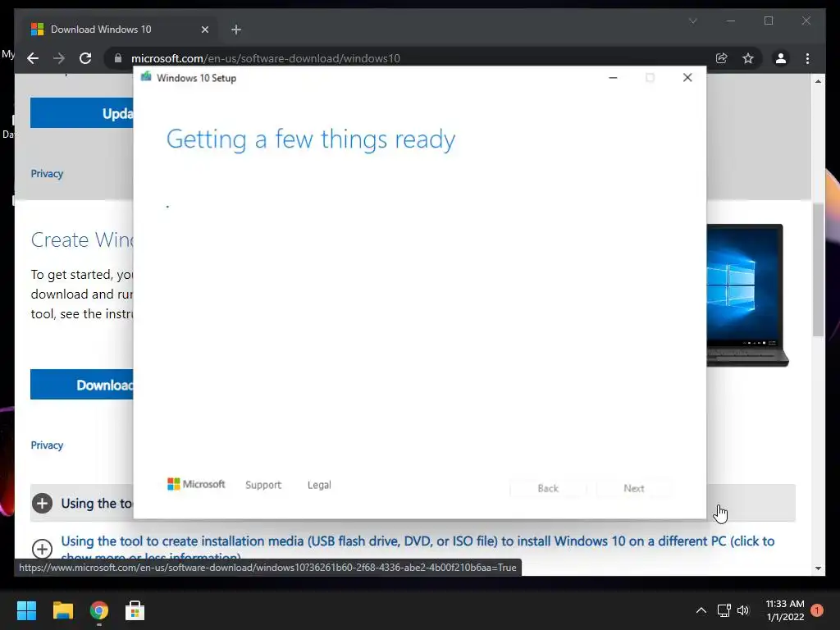The width and height of the screenshot is (840, 630).
Task: Open Privacy link below Download button
Action: coord(47,445)
